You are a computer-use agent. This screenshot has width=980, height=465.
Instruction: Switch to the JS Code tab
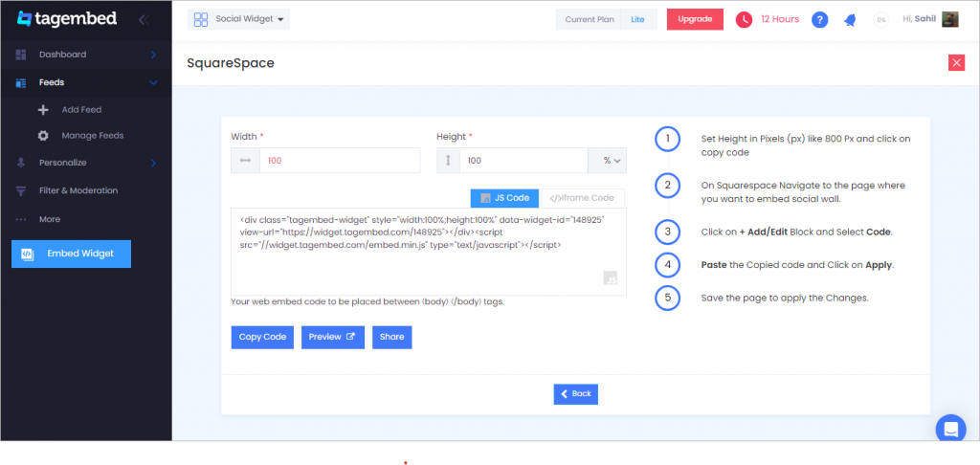[504, 198]
